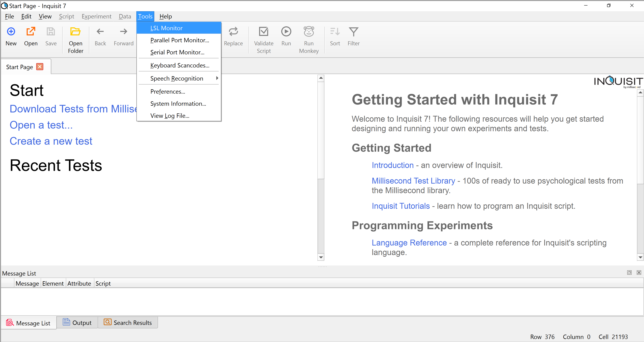Open the Data menu
The height and width of the screenshot is (342, 644).
tap(125, 16)
